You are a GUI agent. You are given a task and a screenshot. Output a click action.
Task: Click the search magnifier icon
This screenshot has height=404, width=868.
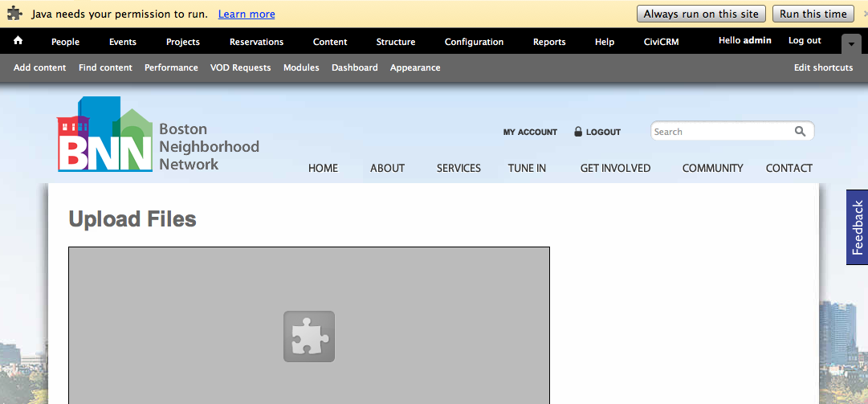point(800,131)
